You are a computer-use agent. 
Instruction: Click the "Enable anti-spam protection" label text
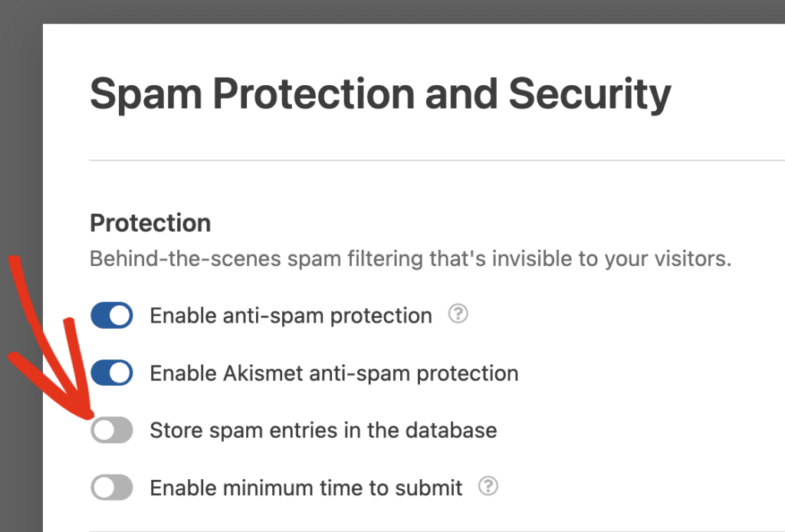(x=291, y=316)
